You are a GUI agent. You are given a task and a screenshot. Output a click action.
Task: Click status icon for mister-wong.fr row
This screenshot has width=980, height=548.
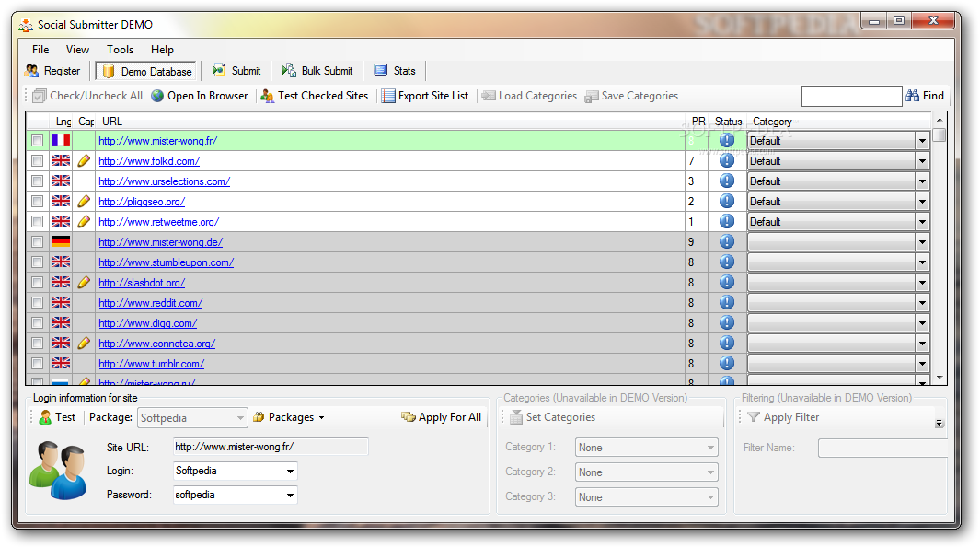[727, 141]
